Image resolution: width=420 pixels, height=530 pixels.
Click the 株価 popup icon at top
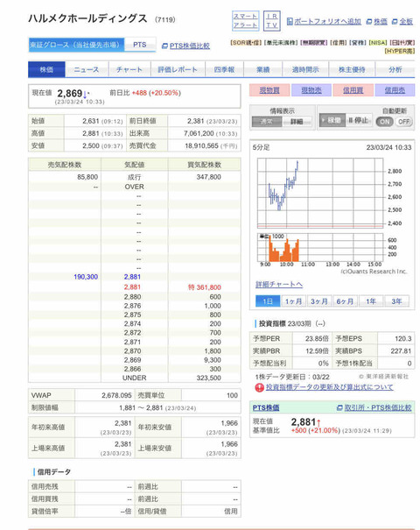[x=369, y=22]
